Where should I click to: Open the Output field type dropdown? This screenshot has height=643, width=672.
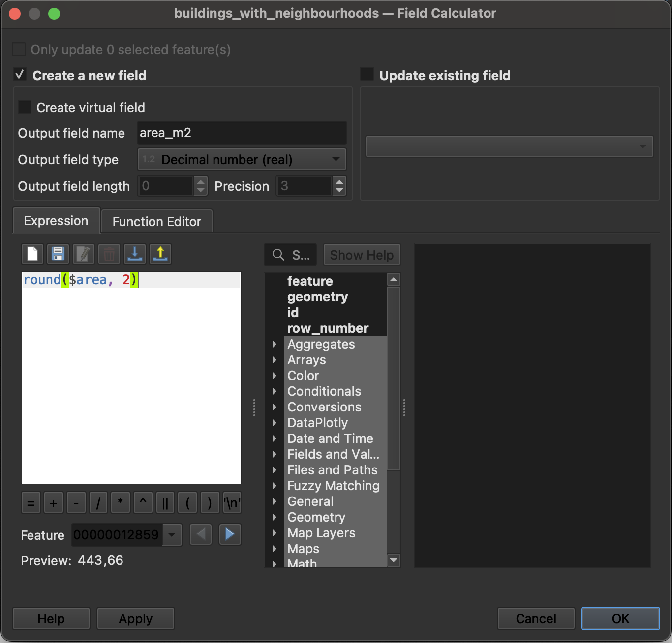click(x=242, y=160)
